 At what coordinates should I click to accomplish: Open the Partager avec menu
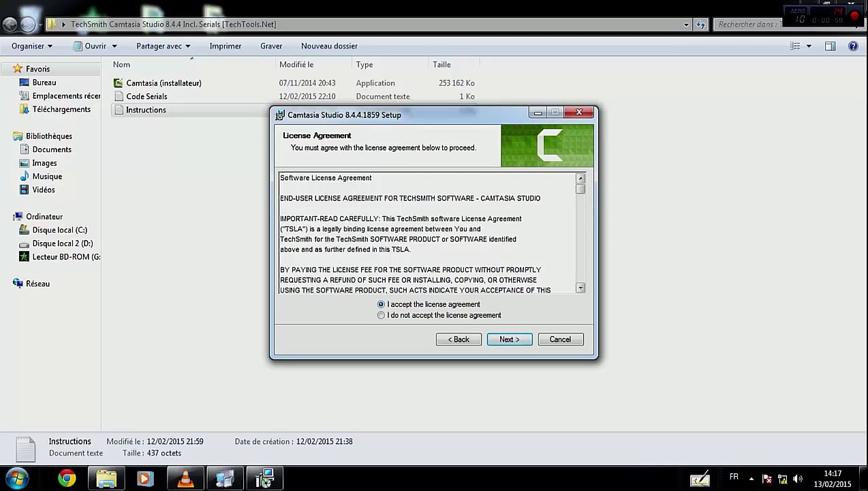(164, 46)
